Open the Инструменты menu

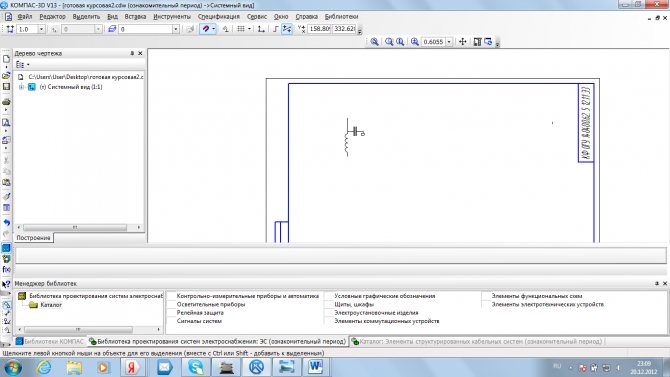pos(172,17)
